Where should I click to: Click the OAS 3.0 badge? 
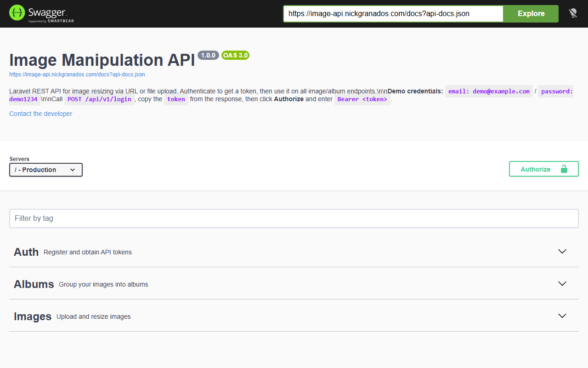235,55
